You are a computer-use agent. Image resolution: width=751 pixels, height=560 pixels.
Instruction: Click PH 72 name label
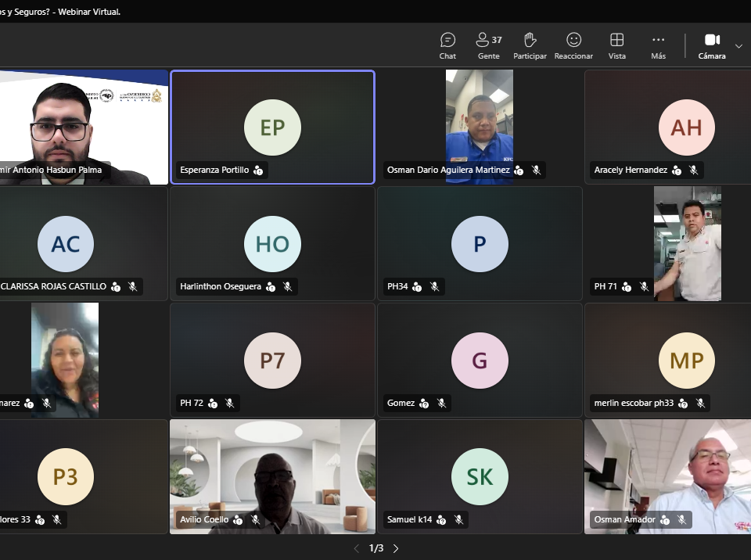click(192, 403)
